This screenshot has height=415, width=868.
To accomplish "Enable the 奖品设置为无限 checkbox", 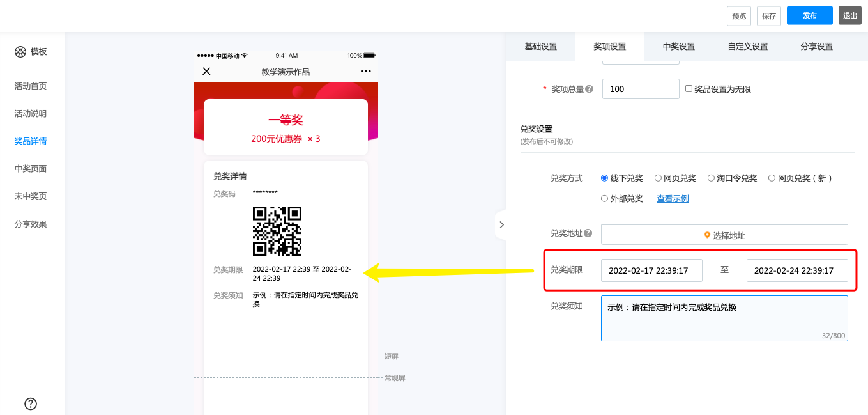I will tap(689, 89).
